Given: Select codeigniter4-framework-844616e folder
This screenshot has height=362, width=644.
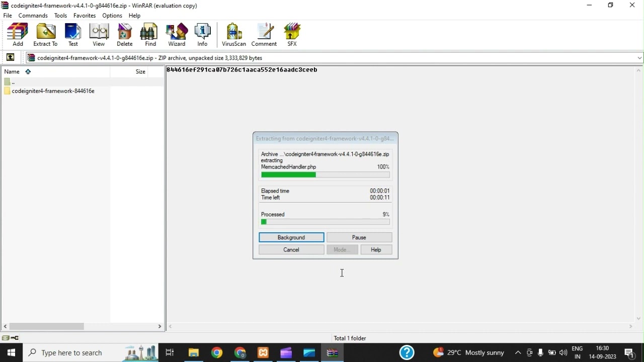Looking at the screenshot, I should 54,92.
